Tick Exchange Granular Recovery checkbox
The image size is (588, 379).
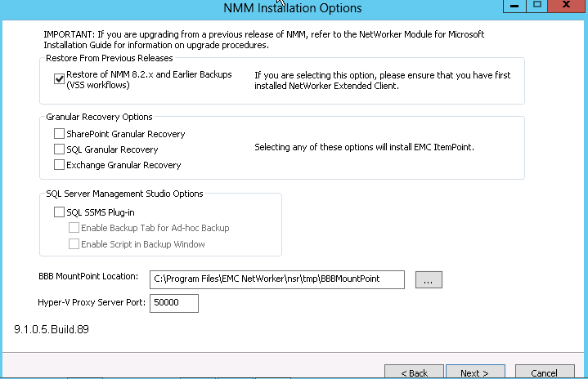click(x=59, y=165)
